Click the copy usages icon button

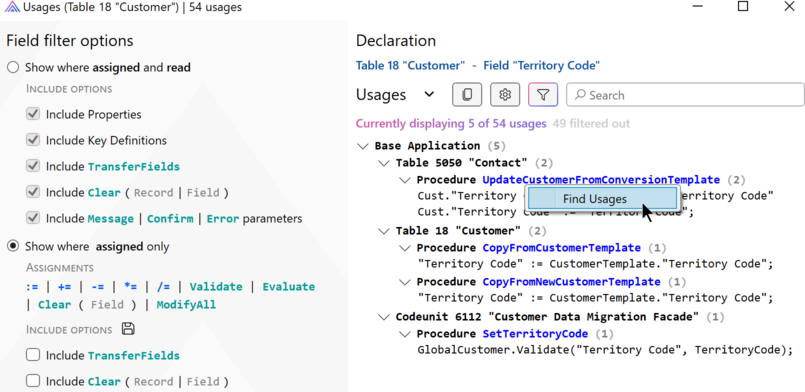[467, 95]
